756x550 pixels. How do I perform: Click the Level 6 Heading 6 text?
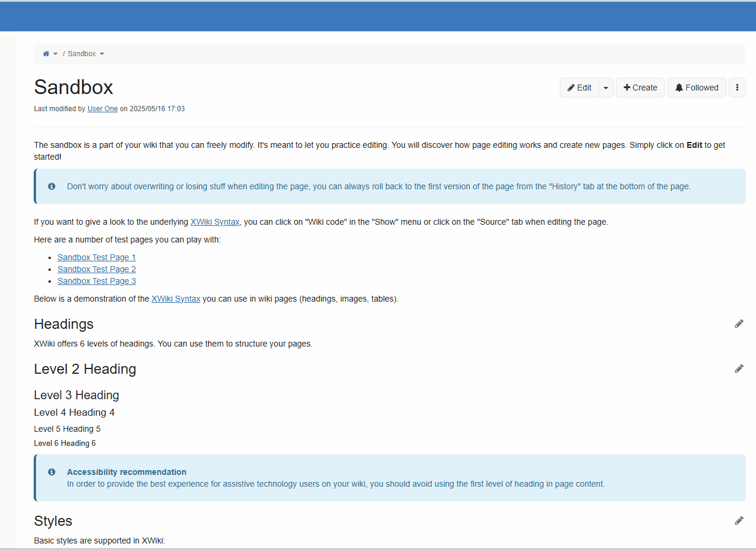coord(64,443)
